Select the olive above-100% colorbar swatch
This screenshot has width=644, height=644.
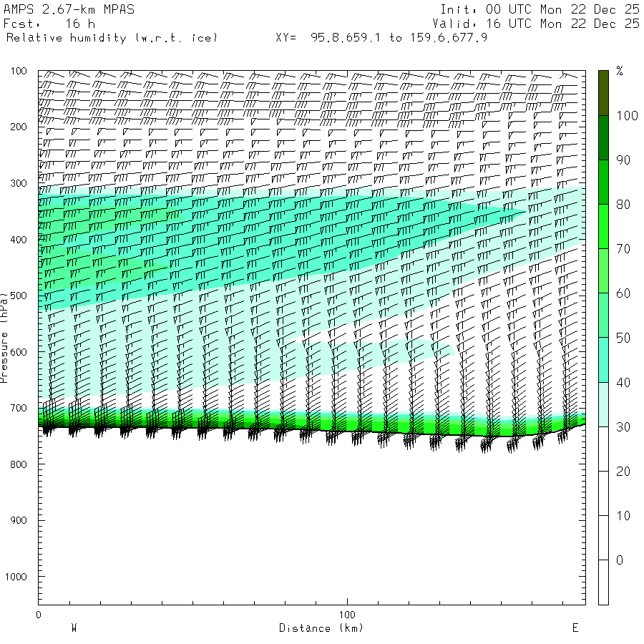[x=603, y=93]
